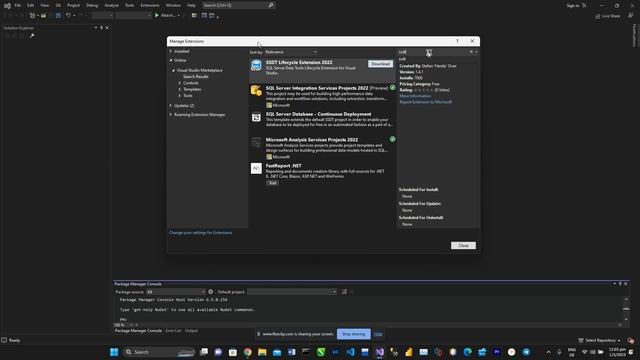Select the FastReport .NET extension icon
640x360 pixels.
point(256,168)
